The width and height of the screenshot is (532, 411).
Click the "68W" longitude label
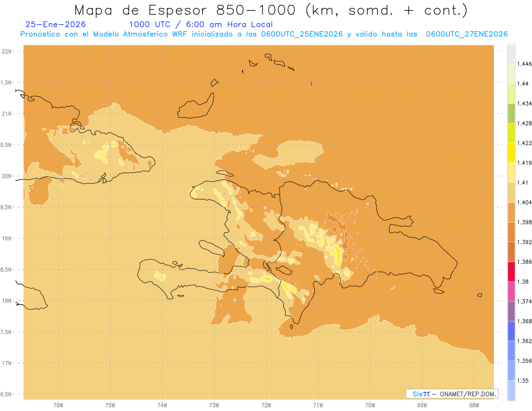pos(474,405)
